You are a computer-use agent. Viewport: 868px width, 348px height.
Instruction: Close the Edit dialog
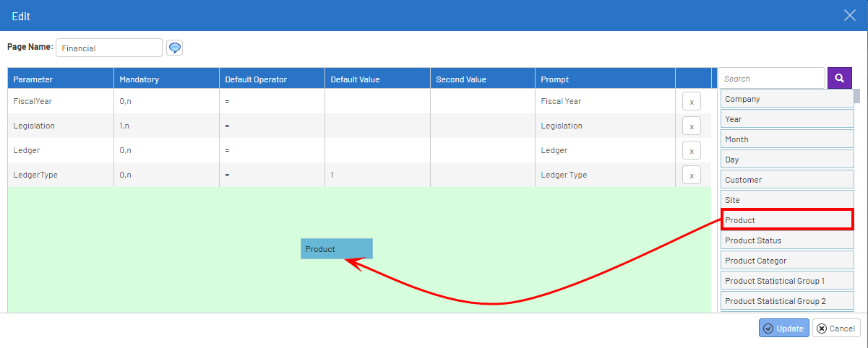[851, 15]
